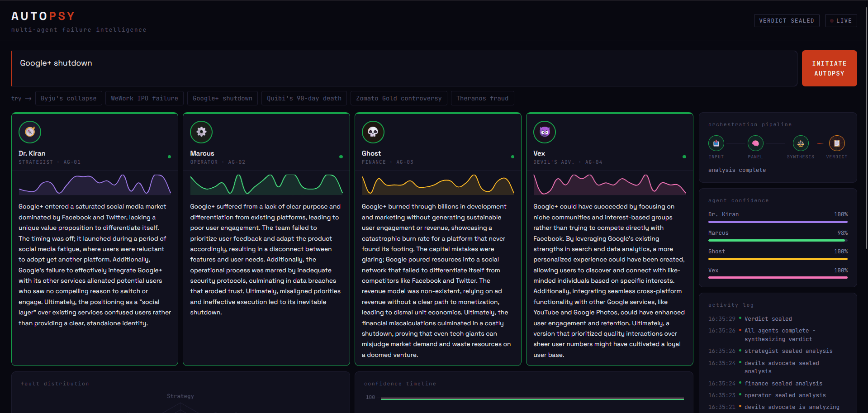
Task: Click the 'operator sealed analysis' log entry
Action: click(x=785, y=395)
